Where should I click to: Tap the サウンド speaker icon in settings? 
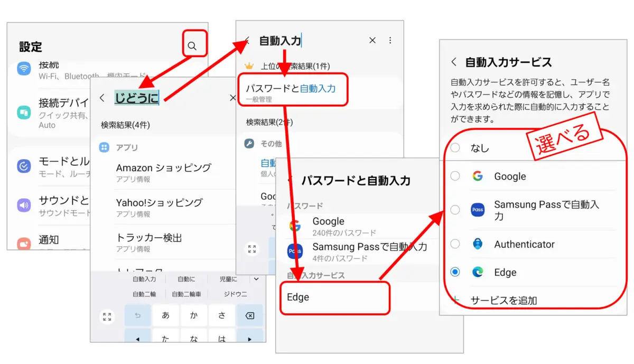[23, 205]
